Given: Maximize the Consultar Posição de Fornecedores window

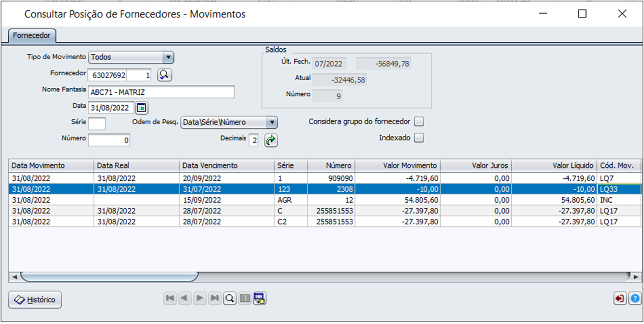Looking at the screenshot, I should (x=582, y=14).
